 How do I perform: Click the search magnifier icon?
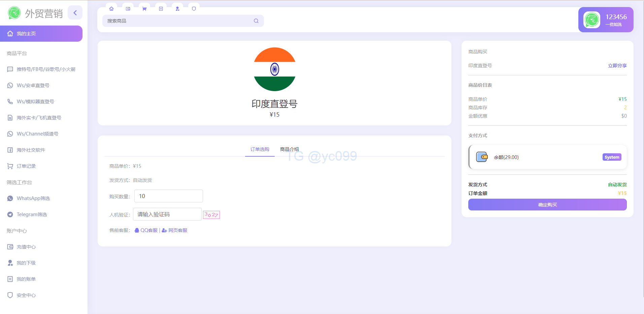click(256, 21)
